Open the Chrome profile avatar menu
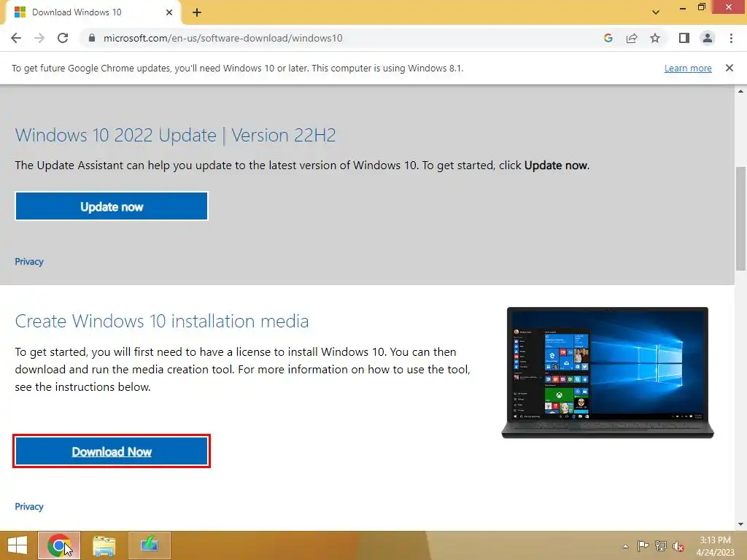This screenshot has height=560, width=747. tap(708, 38)
